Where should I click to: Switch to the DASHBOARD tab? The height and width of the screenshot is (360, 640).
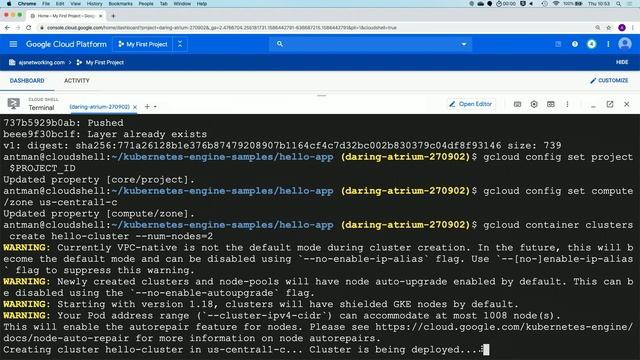point(27,81)
